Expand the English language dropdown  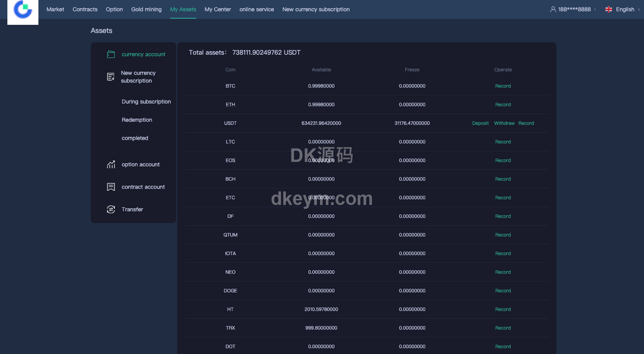[639, 9]
